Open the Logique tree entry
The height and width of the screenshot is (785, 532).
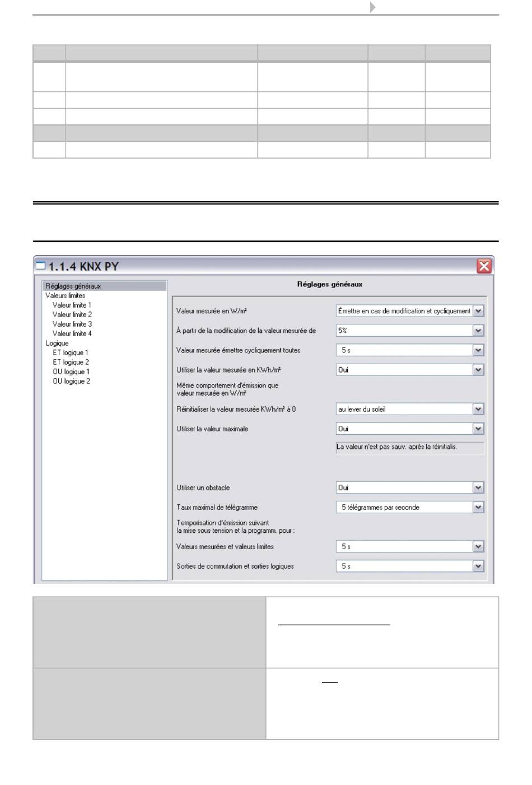click(57, 343)
